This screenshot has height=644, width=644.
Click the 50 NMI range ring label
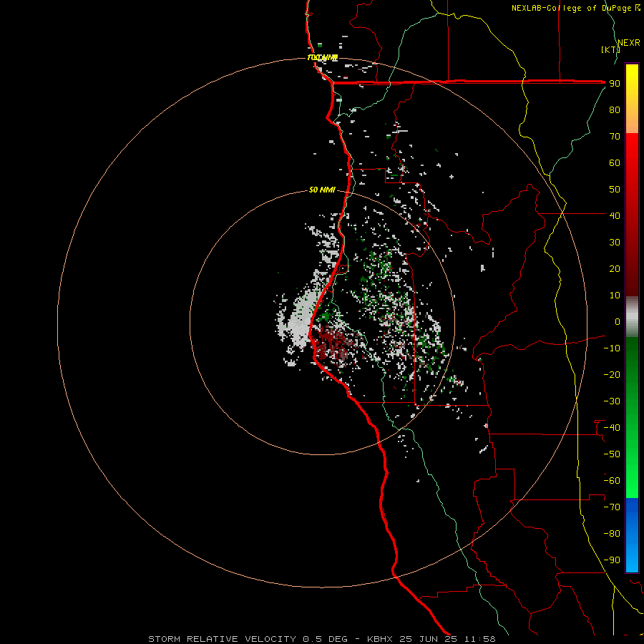pyautogui.click(x=322, y=190)
